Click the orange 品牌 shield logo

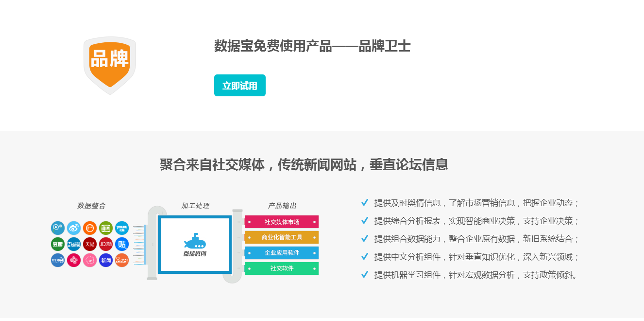pyautogui.click(x=110, y=65)
